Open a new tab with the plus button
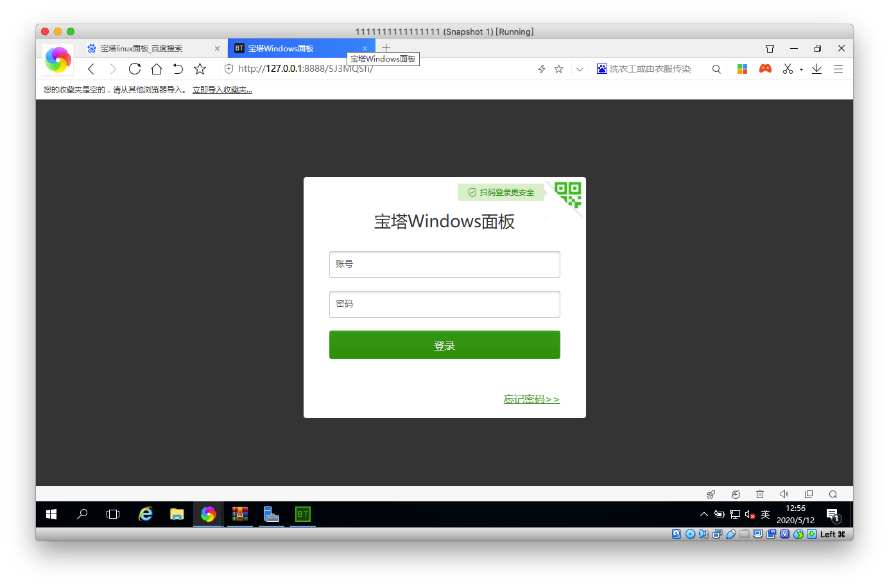889x588 pixels. 386,48
